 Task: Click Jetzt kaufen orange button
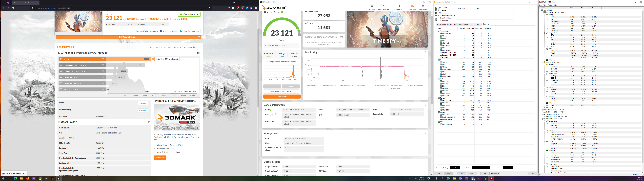(160, 158)
